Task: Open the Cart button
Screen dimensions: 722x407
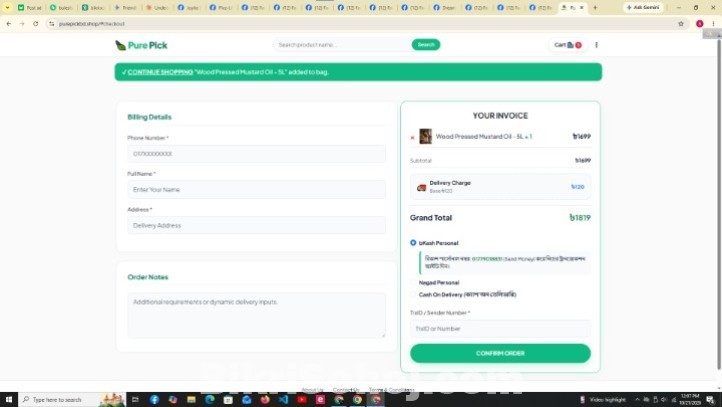Action: click(568, 45)
